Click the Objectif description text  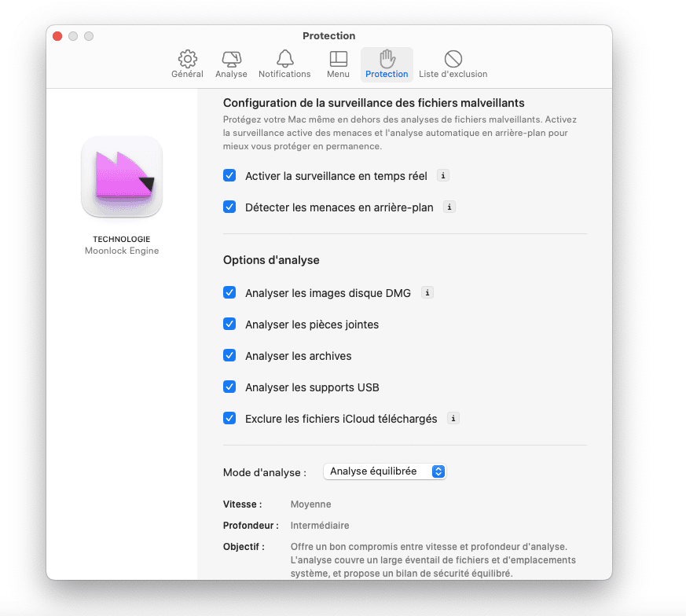(433, 560)
